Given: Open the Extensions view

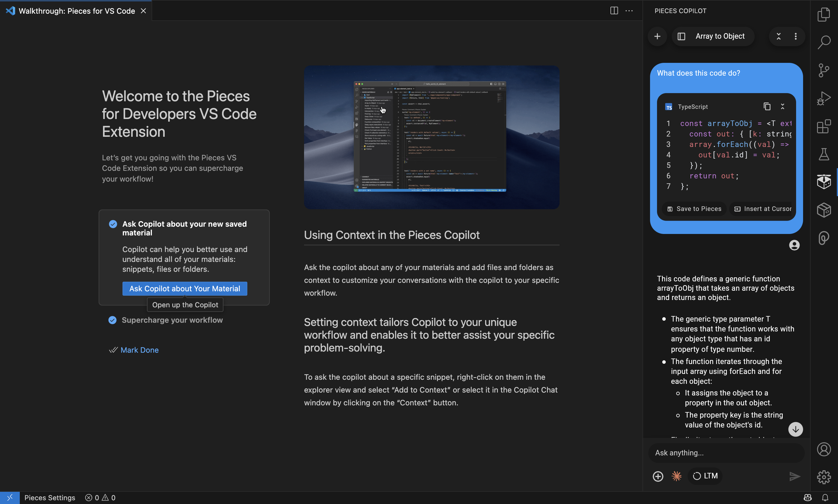Looking at the screenshot, I should (824, 126).
